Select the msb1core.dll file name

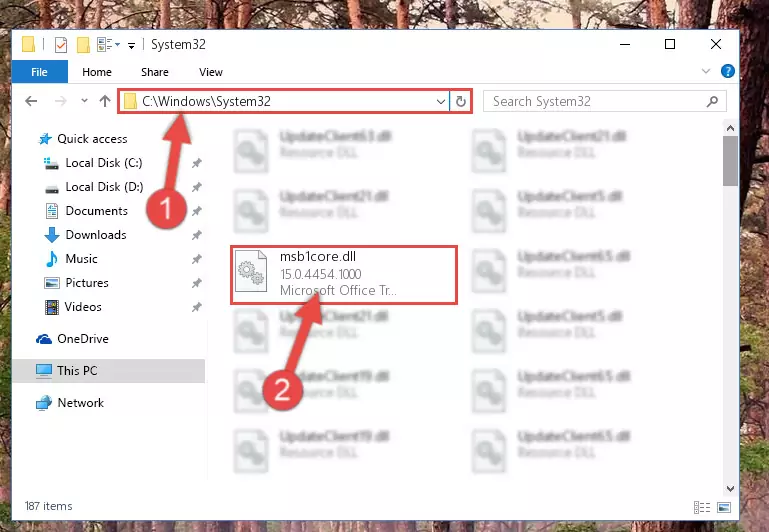point(318,256)
